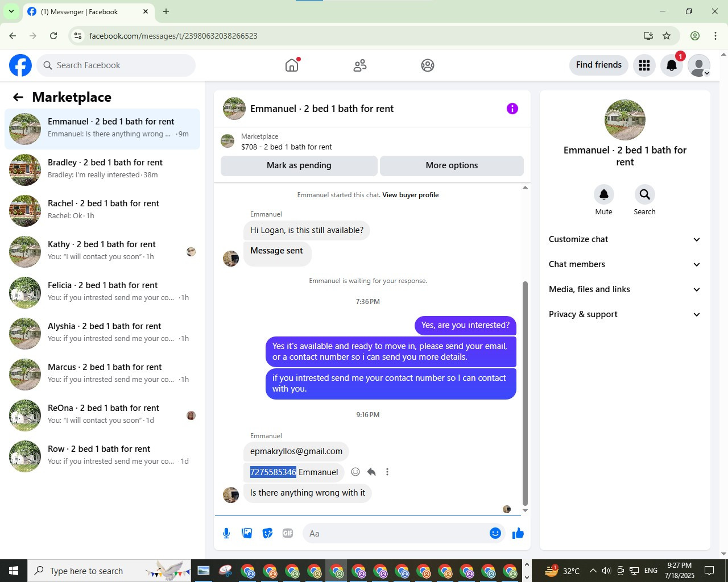Open the Windows Start menu
This screenshot has width=728, height=582.
point(14,571)
